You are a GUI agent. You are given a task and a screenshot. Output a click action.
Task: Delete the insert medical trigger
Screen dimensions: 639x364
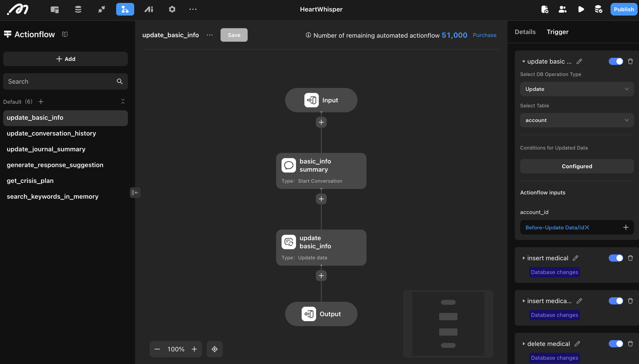point(631,258)
